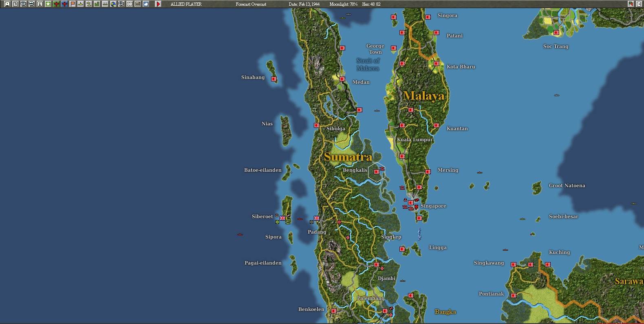Select the Japanese base flag at Lingga
Image resolution: width=644 pixels, height=324 pixels.
point(402,249)
